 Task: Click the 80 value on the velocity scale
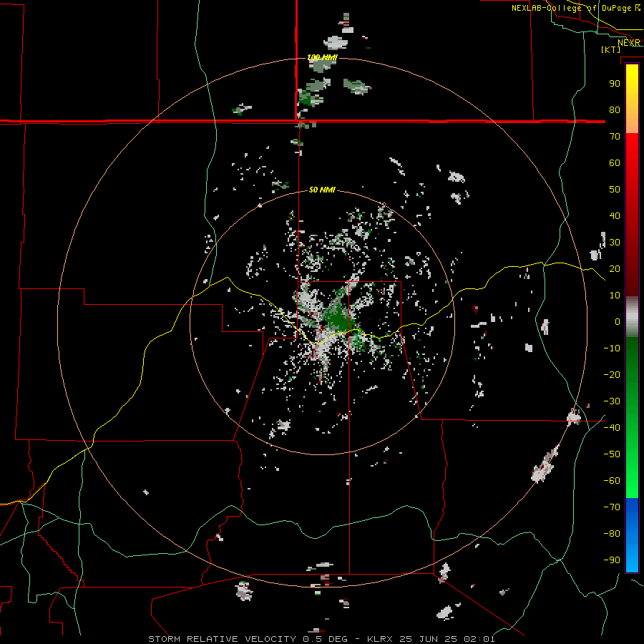click(x=615, y=109)
